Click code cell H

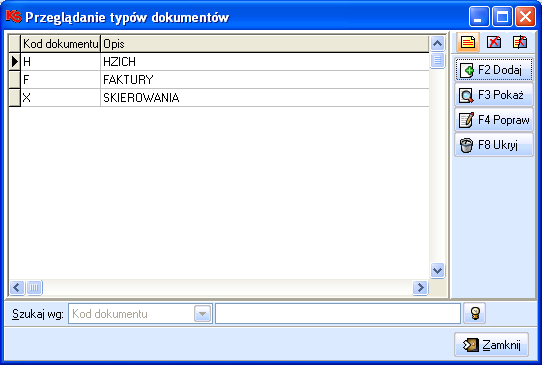60,62
